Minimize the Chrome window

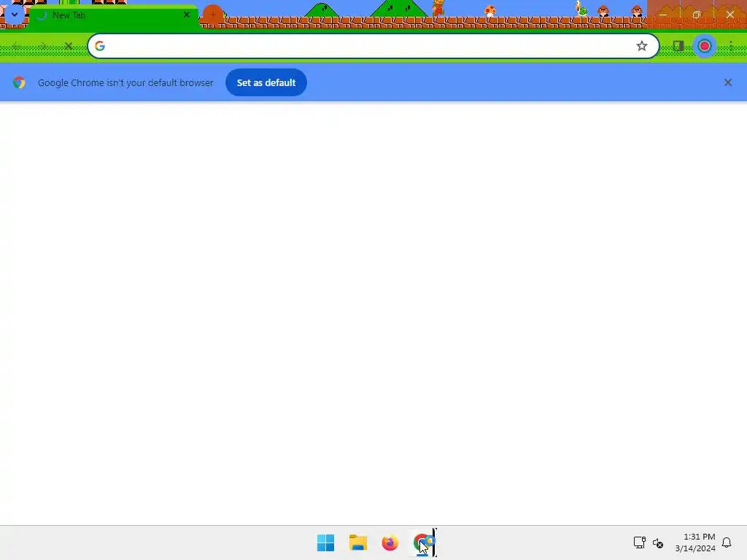662,15
